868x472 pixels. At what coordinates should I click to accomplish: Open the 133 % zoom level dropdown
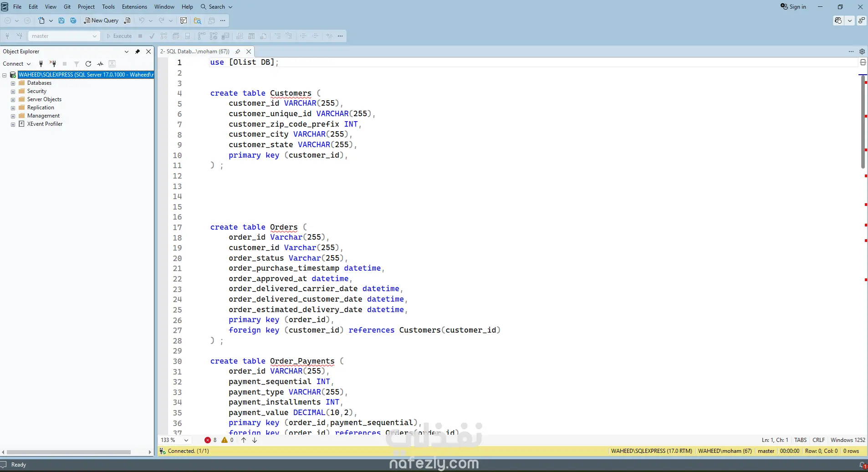186,440
